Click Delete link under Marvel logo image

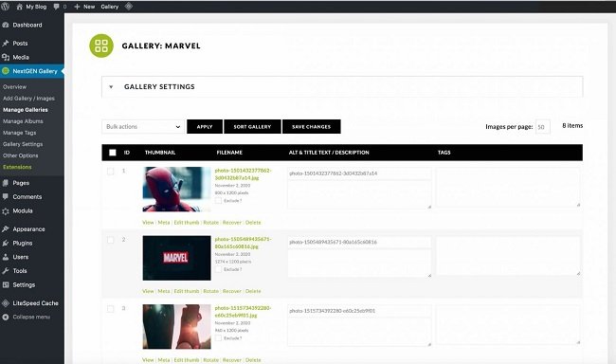(253, 291)
